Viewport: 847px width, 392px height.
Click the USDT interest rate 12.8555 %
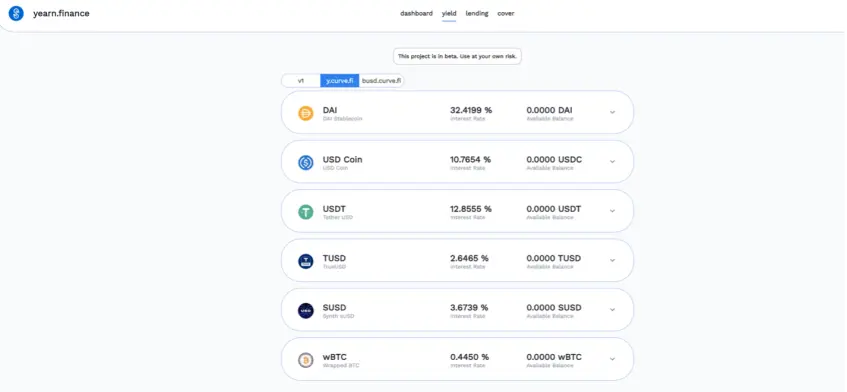click(471, 209)
